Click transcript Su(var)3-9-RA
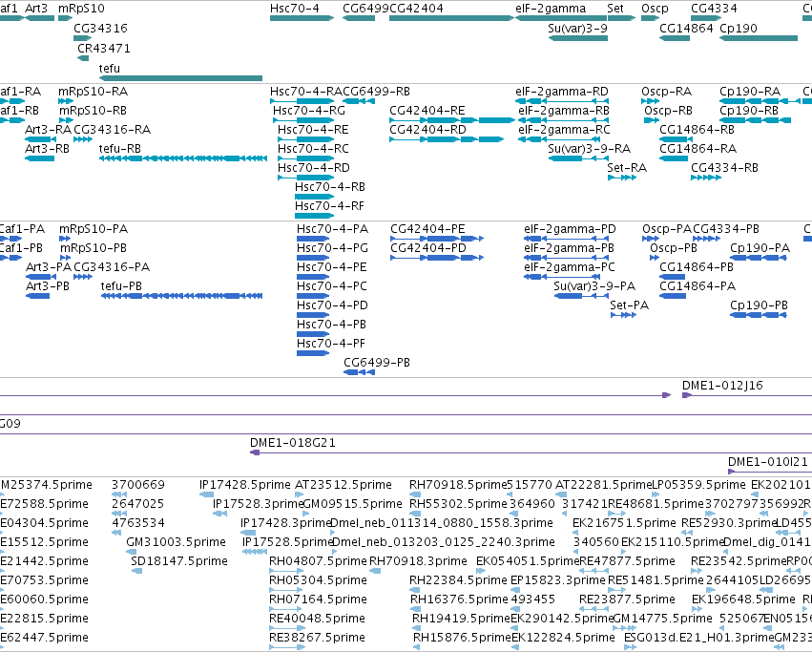 pyautogui.click(x=578, y=158)
